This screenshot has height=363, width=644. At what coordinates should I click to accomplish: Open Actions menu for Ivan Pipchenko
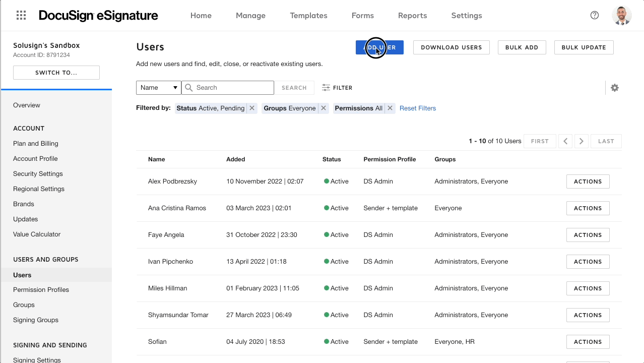588,262
